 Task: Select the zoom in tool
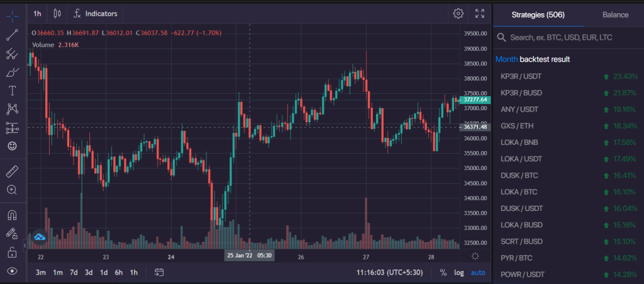[13, 190]
